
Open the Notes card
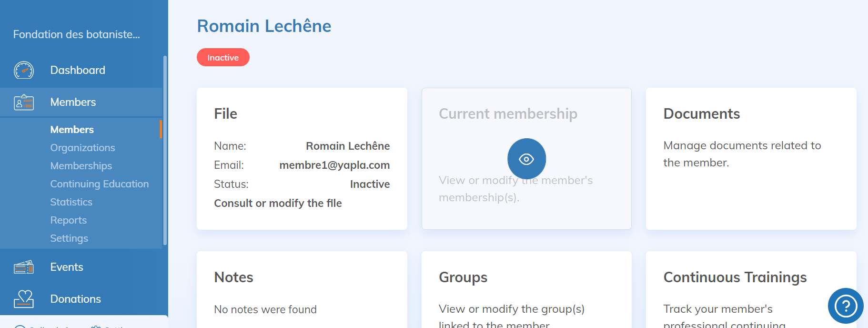coord(302,291)
